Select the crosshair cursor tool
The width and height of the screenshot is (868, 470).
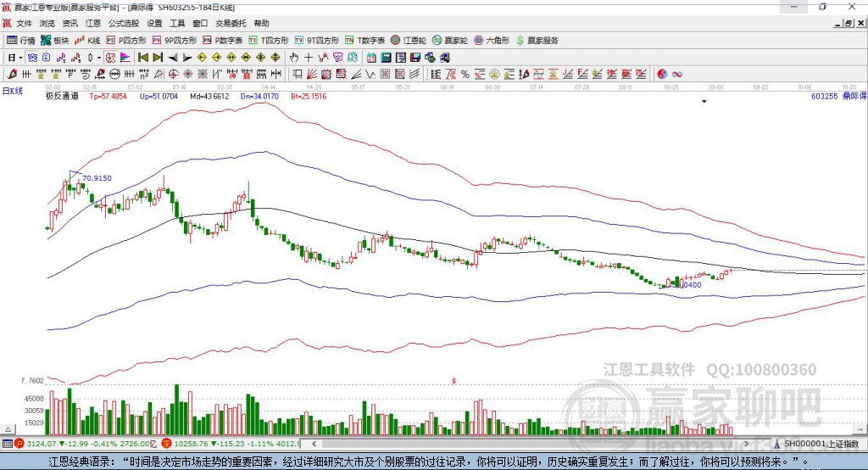pyautogui.click(x=309, y=58)
